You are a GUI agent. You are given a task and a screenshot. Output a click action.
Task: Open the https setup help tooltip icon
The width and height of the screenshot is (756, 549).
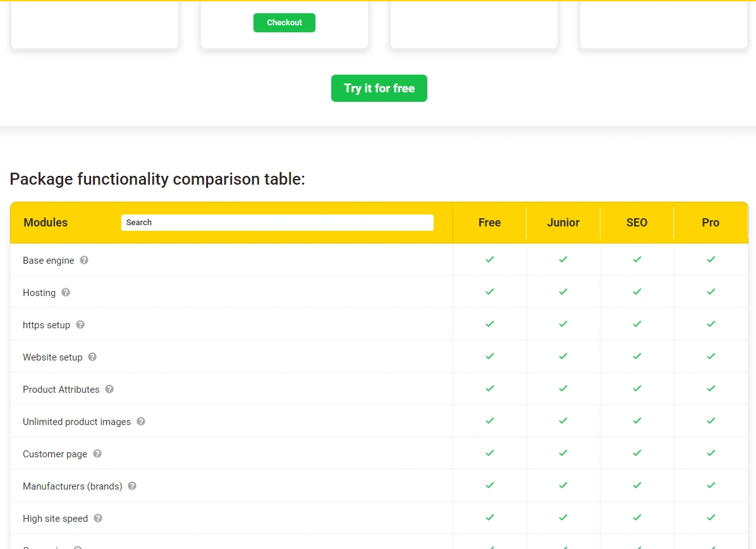tap(80, 324)
